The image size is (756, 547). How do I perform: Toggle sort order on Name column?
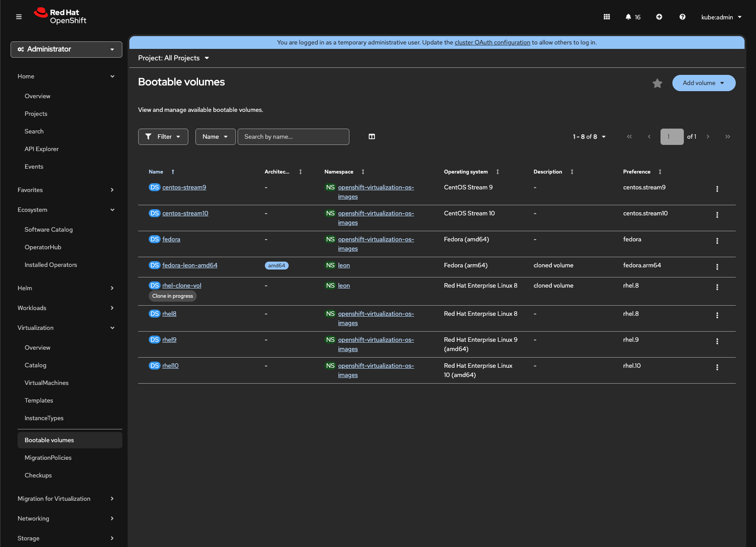(x=156, y=172)
